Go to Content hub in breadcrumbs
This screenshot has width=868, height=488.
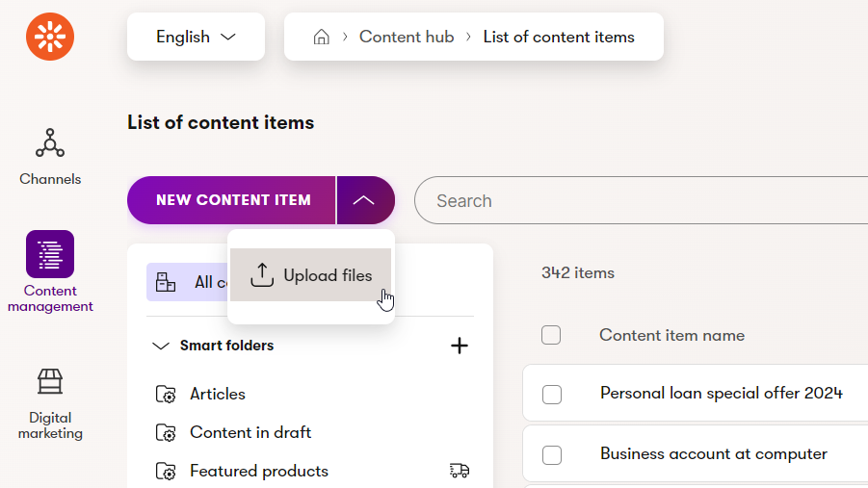[x=406, y=38]
